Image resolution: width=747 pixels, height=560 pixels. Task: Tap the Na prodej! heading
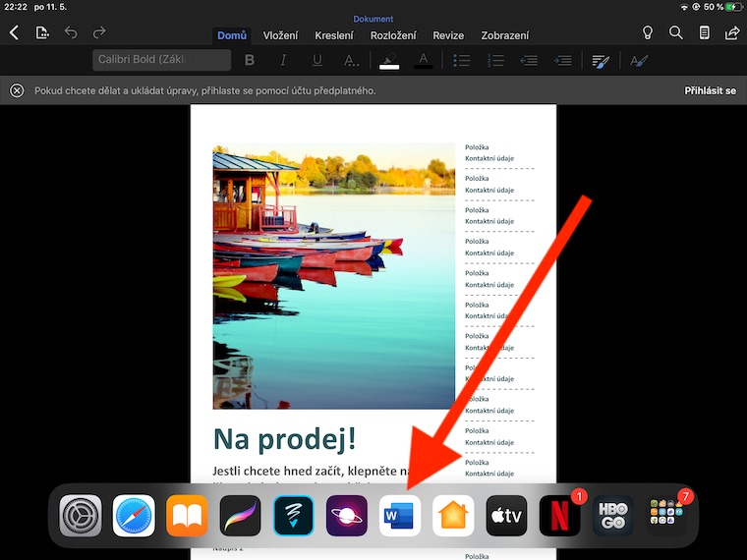click(284, 439)
